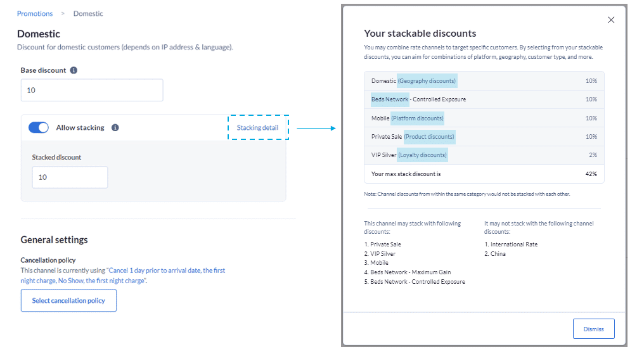Image resolution: width=644 pixels, height=349 pixels.
Task: Select the Private Sale Product discounts row
Action: (484, 136)
